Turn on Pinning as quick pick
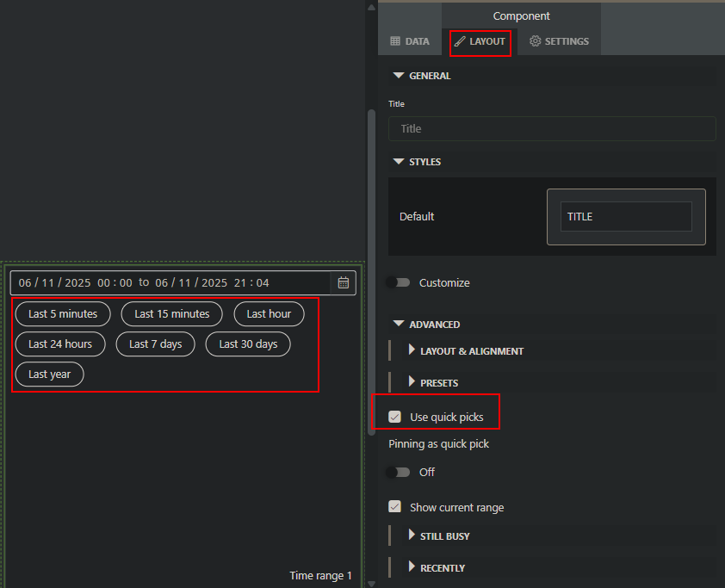Viewport: 725px width, 588px height. [398, 472]
